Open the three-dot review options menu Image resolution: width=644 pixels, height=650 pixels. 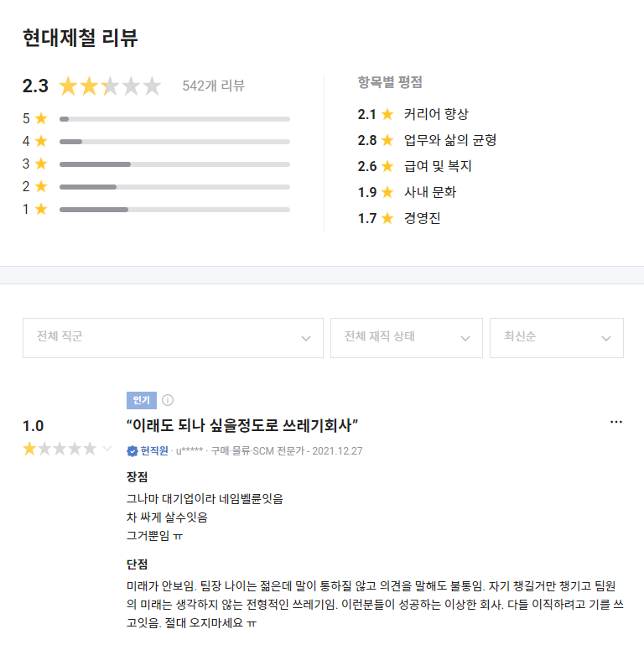click(x=616, y=422)
